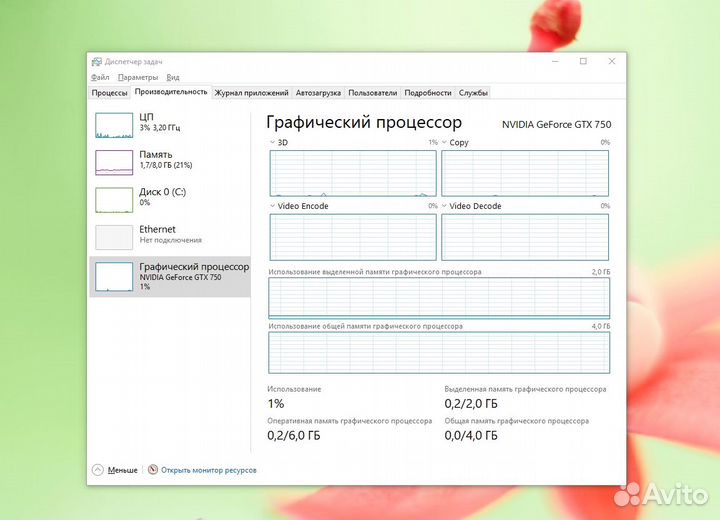This screenshot has width=720, height=520.
Task: Close the Task Manager window
Action: 612,61
